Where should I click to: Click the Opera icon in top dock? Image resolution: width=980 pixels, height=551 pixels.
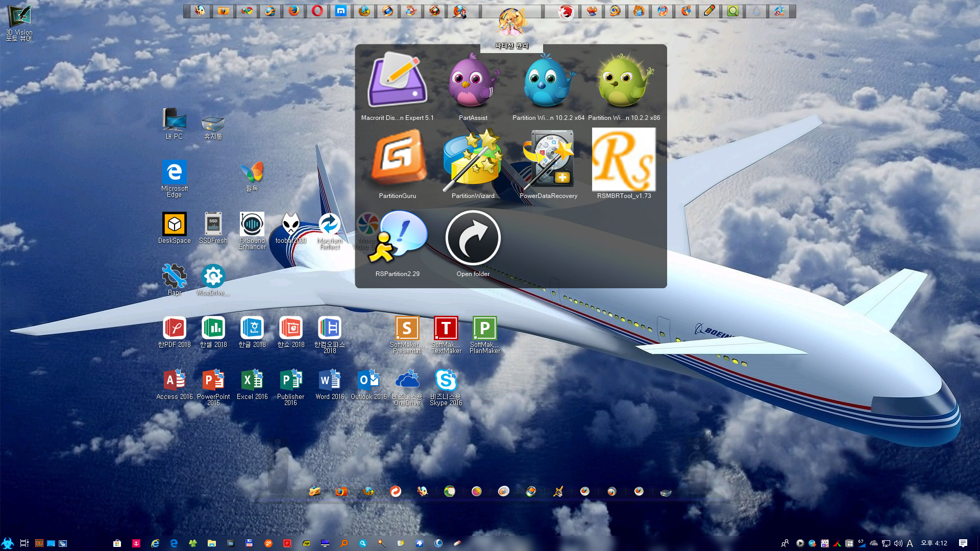click(317, 11)
